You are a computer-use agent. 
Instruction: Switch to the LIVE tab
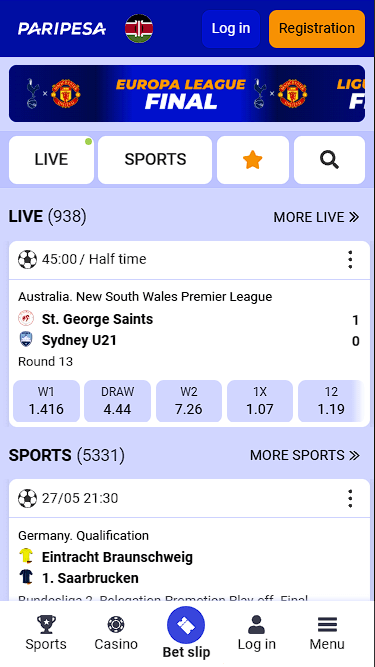pos(51,160)
